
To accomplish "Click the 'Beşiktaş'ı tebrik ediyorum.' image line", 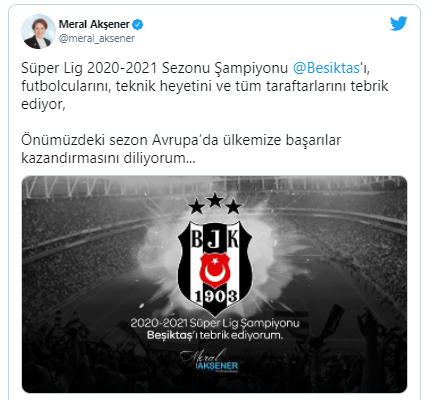I will [x=215, y=335].
